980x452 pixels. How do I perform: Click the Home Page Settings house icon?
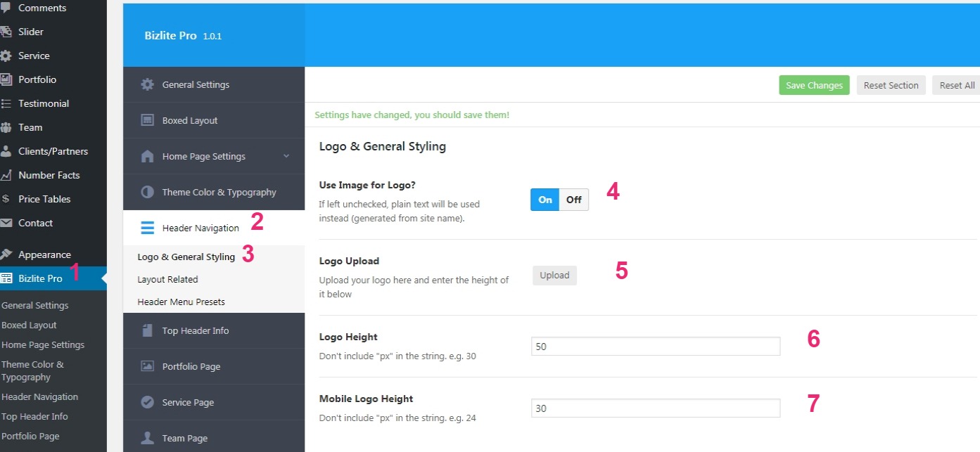147,156
